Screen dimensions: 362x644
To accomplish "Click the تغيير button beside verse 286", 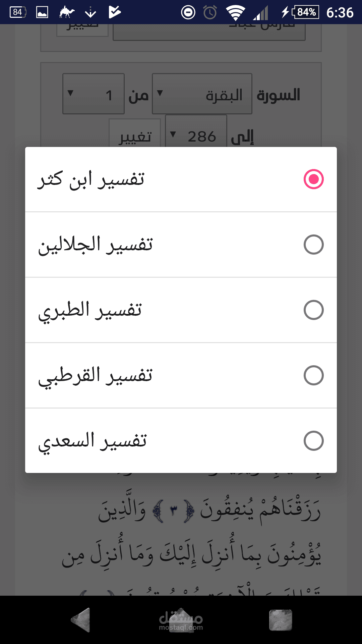I will tap(135, 133).
